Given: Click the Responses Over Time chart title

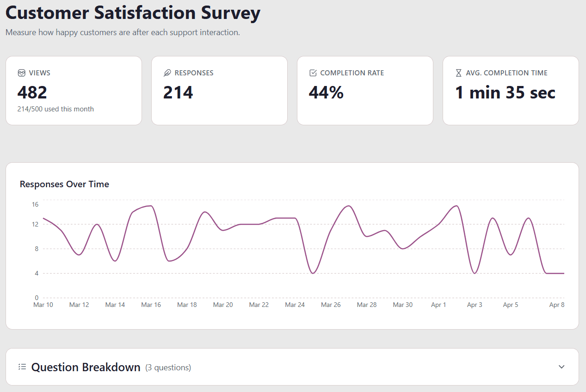Looking at the screenshot, I should (64, 184).
